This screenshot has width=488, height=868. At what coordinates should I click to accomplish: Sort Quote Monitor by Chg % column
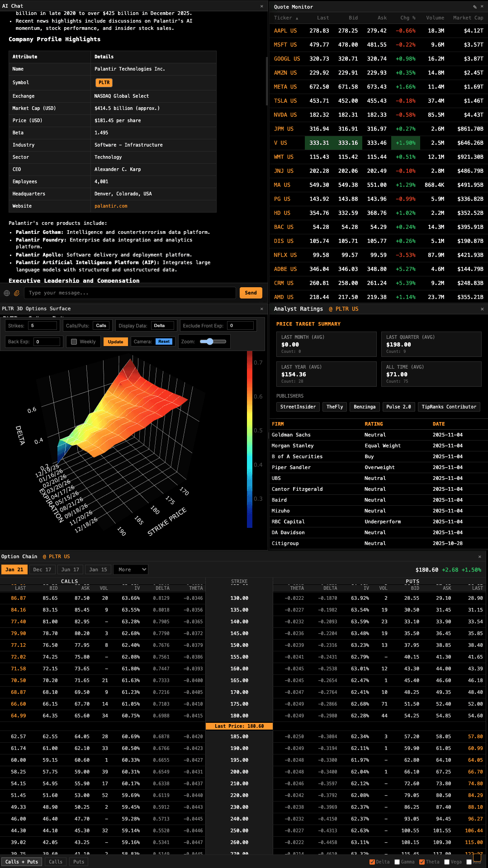[x=407, y=18]
